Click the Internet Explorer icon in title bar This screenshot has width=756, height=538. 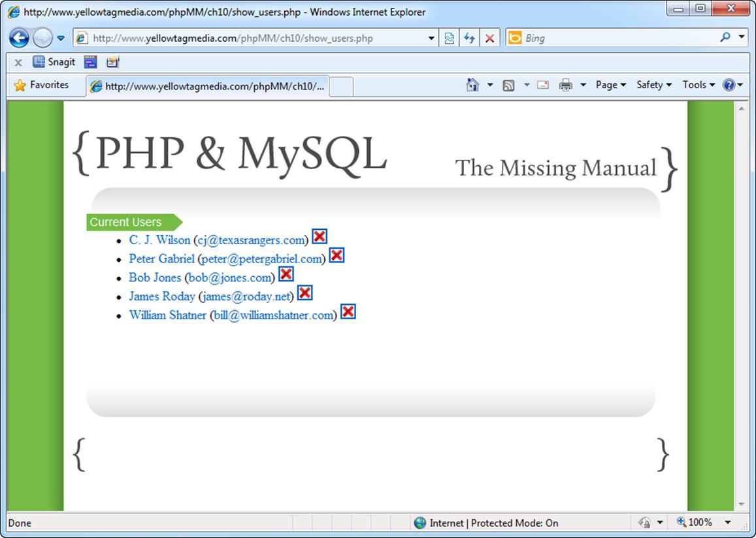(x=14, y=12)
